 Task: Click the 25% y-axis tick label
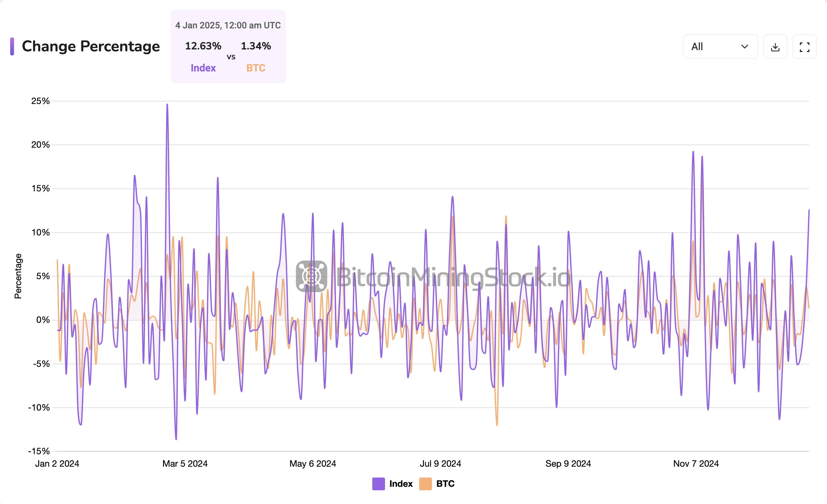[x=40, y=101]
